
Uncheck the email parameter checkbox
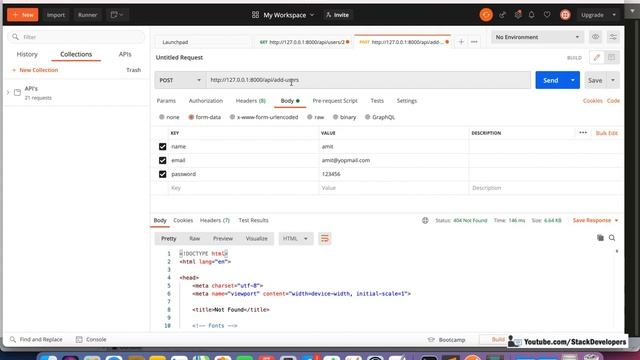point(162,160)
